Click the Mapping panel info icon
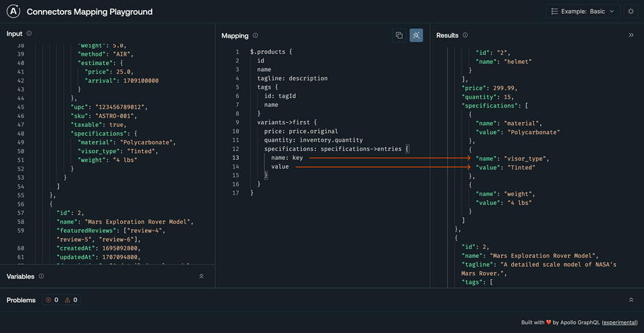The image size is (644, 333). tap(256, 36)
